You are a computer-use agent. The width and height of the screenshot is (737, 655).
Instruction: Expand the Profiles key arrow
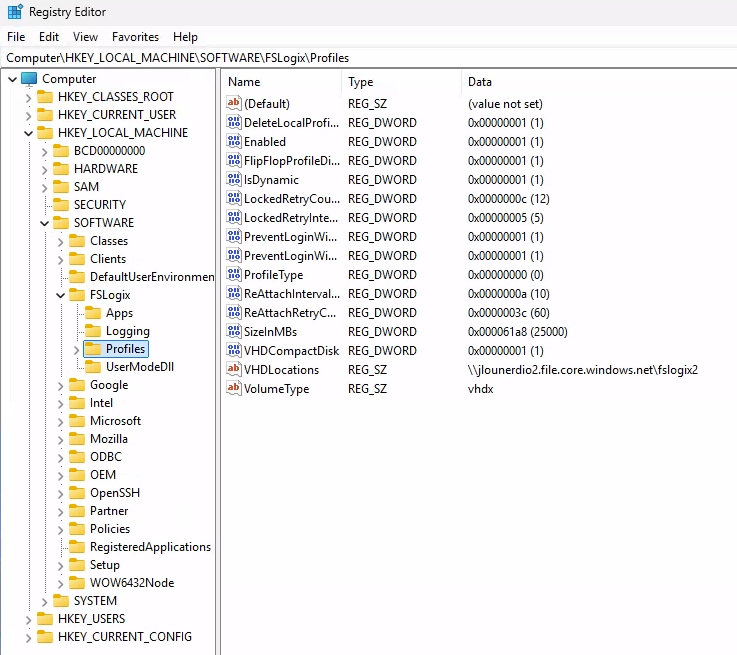click(x=77, y=350)
